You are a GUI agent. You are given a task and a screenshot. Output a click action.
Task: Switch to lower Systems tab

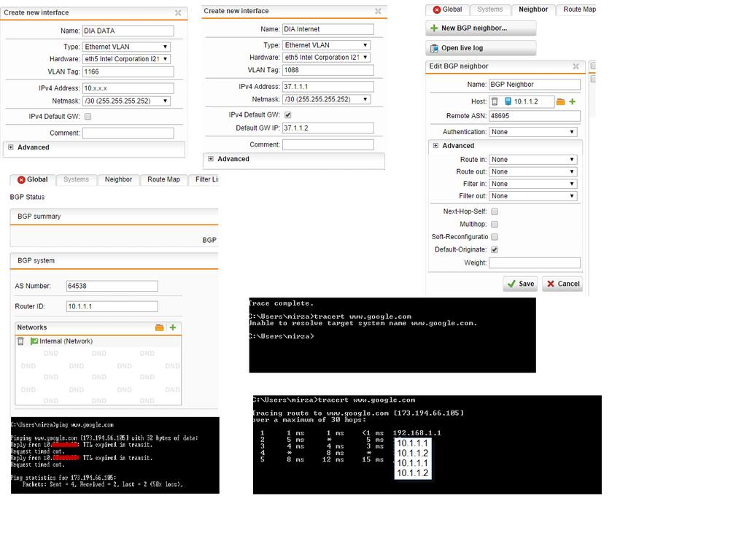(x=76, y=179)
